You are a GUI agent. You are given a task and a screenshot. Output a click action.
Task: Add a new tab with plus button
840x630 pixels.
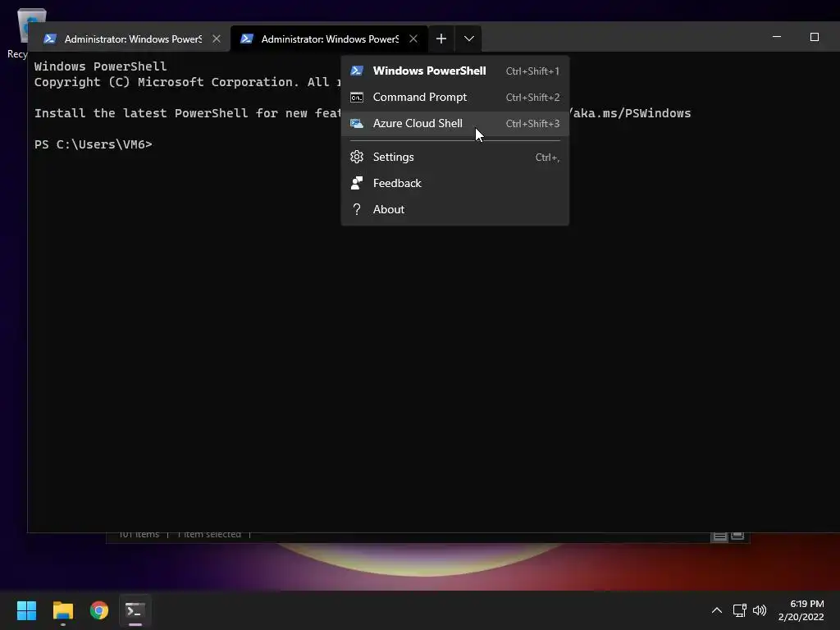coord(441,39)
